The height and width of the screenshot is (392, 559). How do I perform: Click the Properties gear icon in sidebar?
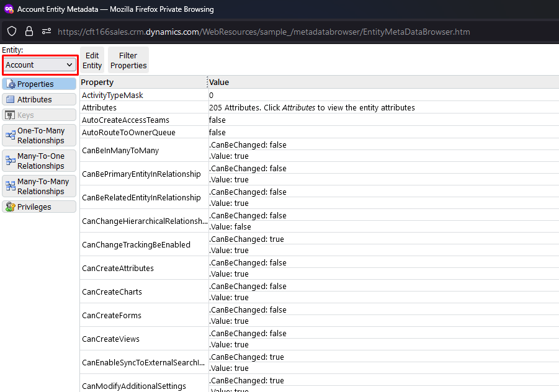pyautogui.click(x=11, y=84)
